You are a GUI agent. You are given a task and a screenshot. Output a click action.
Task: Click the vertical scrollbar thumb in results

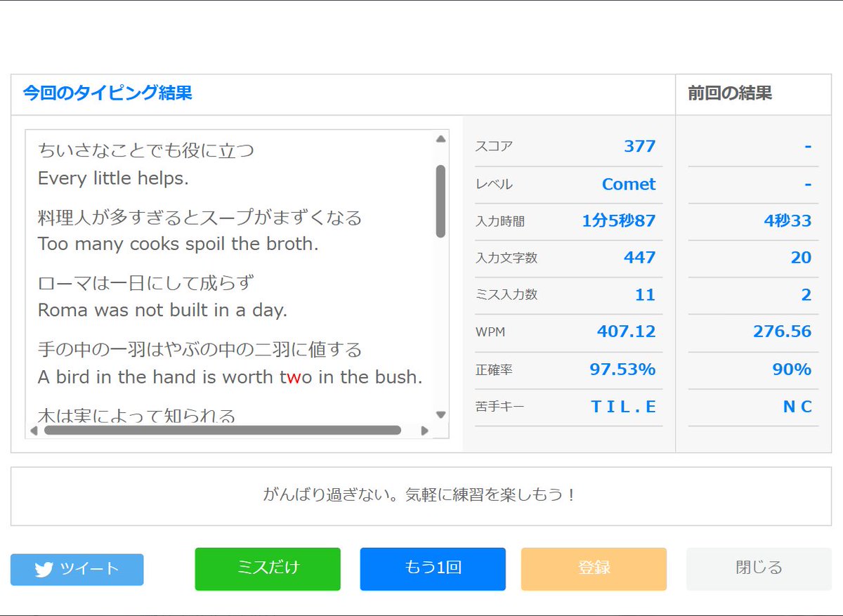pos(440,201)
